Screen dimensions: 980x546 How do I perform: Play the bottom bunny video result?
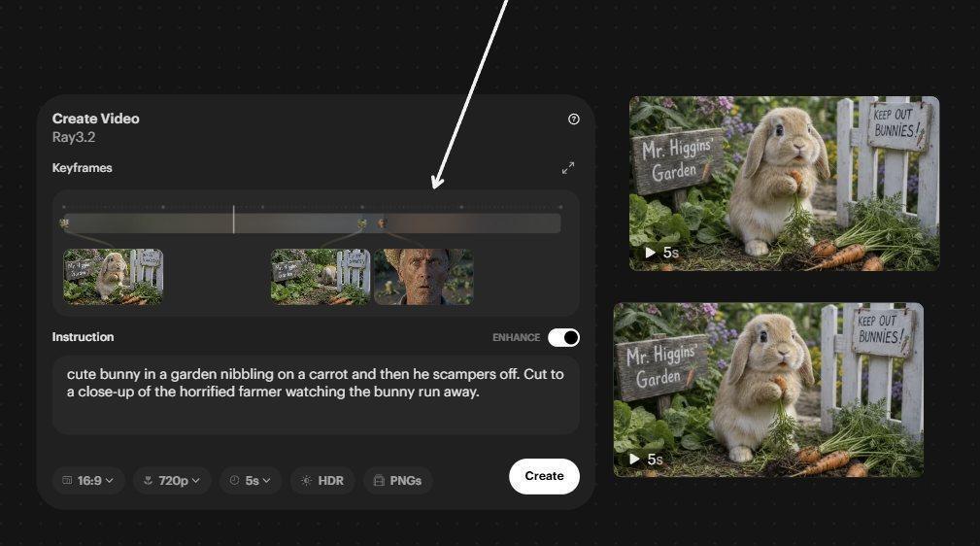[634, 460]
